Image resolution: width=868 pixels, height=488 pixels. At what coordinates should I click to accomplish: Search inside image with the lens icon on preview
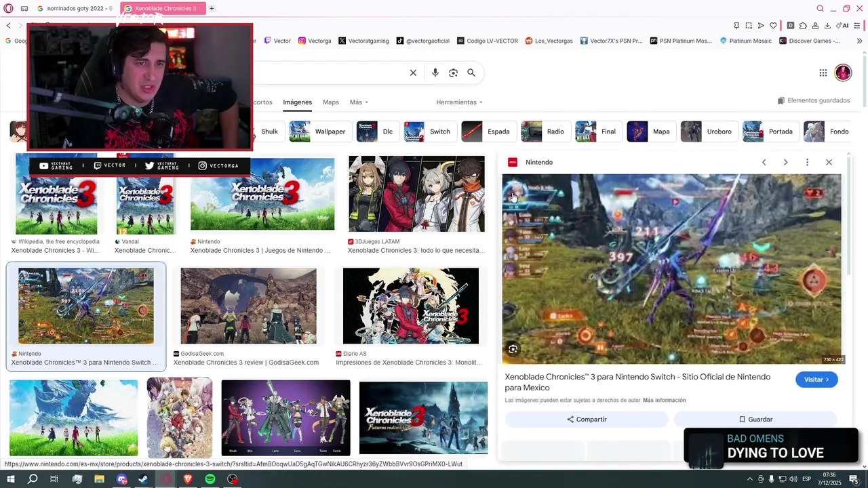pyautogui.click(x=513, y=349)
